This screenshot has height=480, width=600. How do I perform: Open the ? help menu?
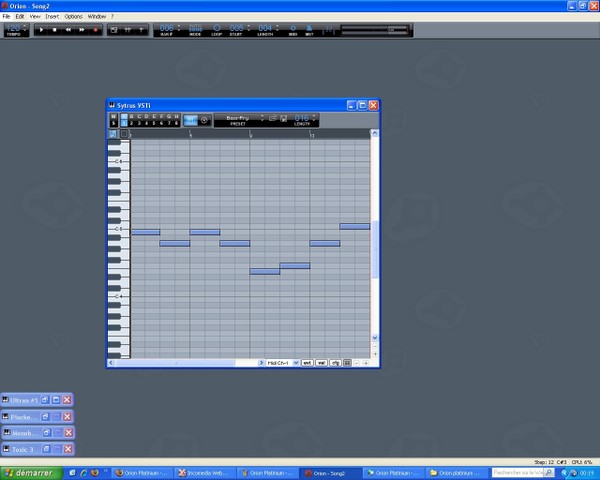tap(112, 16)
